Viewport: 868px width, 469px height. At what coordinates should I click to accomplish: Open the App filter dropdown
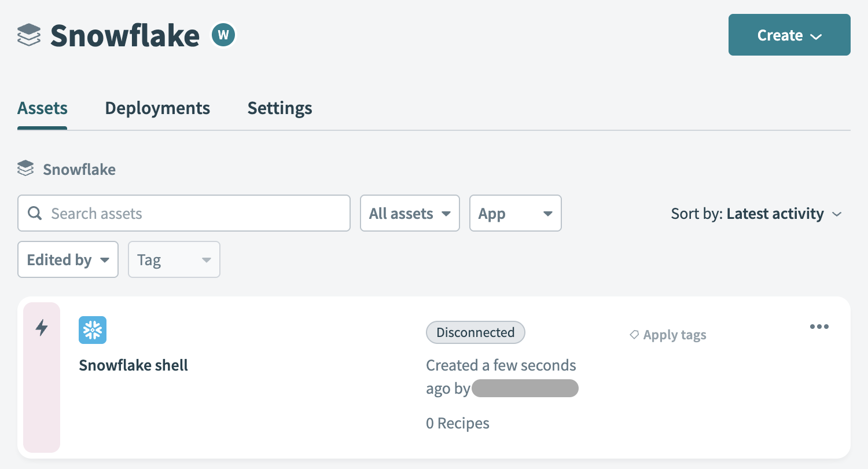coord(515,213)
